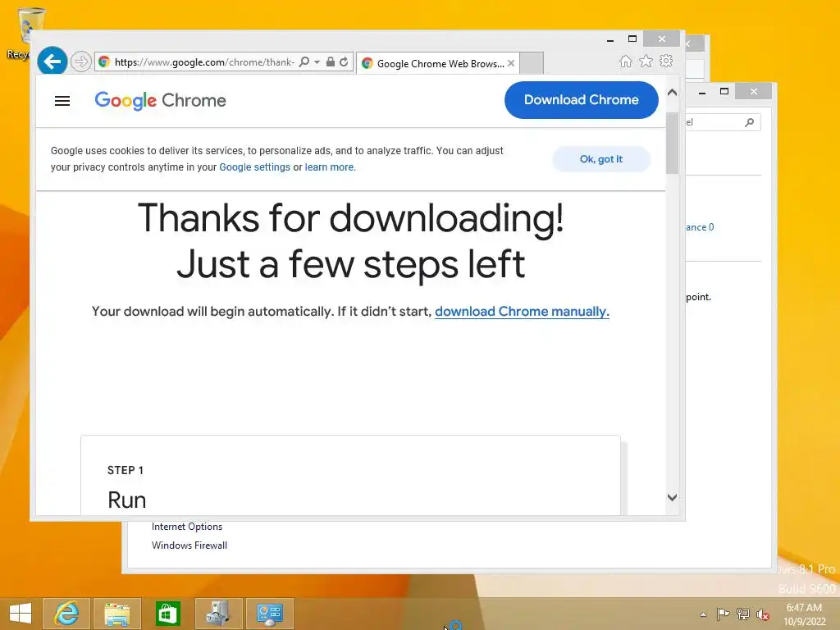The width and height of the screenshot is (840, 630).
Task: Open File Explorer from the taskbar
Action: 117,614
